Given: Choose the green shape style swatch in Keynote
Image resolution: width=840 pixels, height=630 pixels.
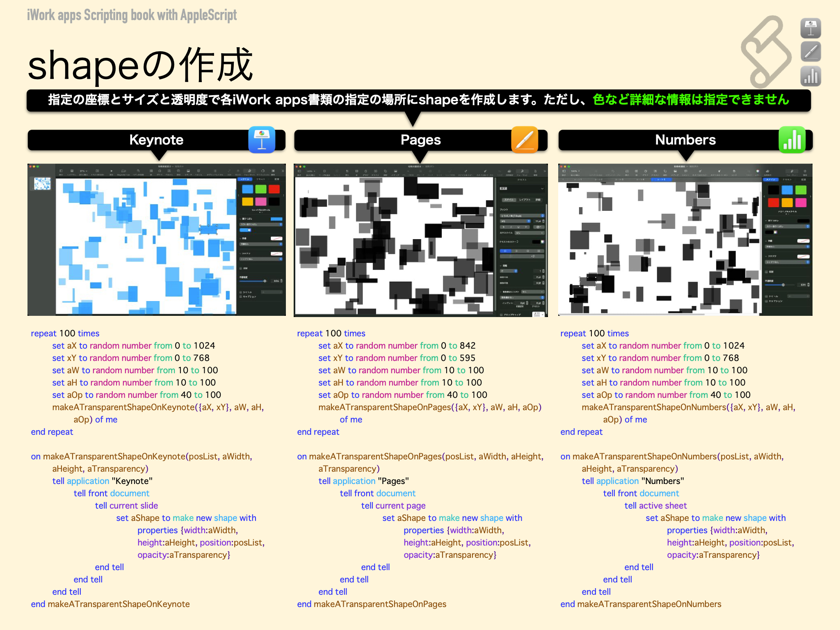Looking at the screenshot, I should point(261,189).
